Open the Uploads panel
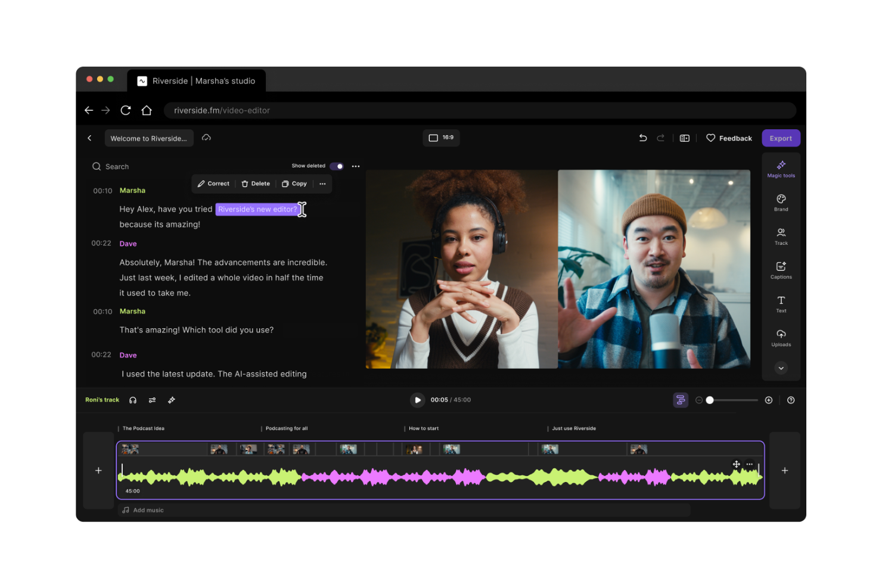The width and height of the screenshot is (882, 588). [x=781, y=338]
